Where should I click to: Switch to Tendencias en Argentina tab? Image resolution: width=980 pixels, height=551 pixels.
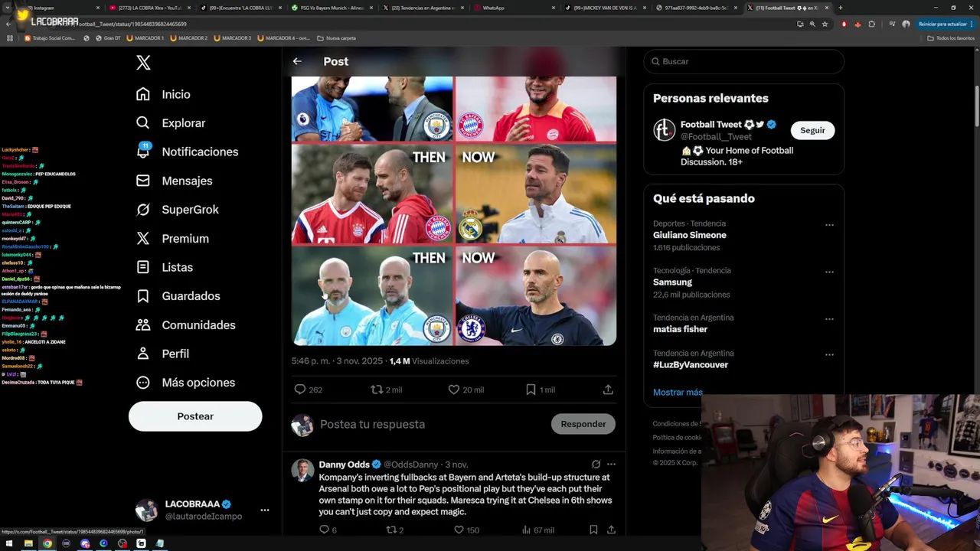click(x=423, y=8)
